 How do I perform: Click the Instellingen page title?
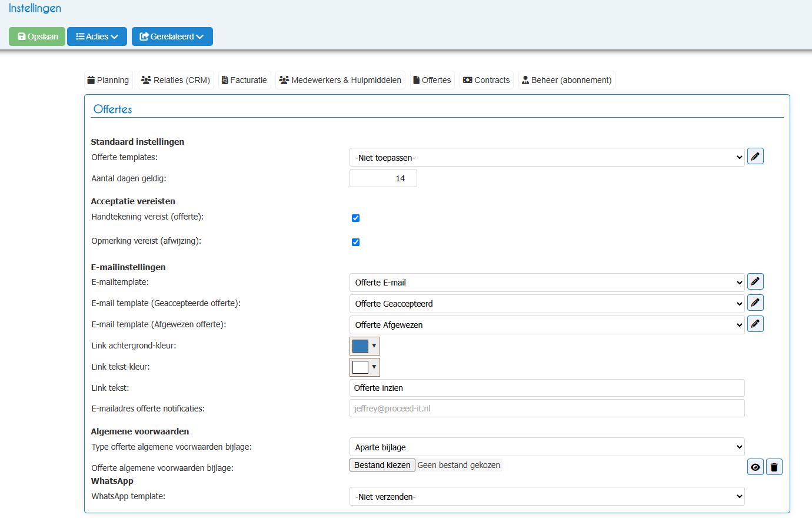click(35, 8)
